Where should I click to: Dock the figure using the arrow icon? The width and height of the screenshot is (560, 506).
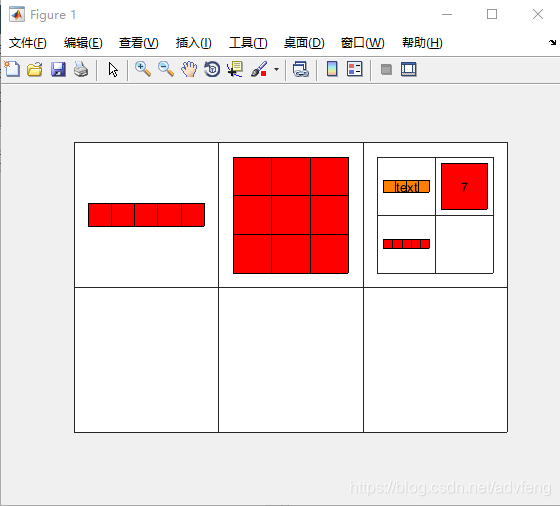552,42
